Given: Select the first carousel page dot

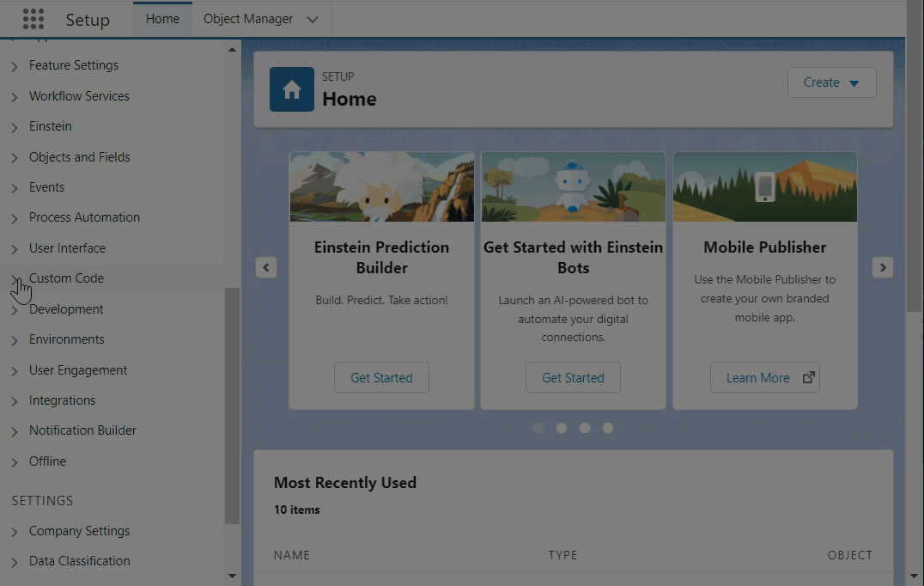Looking at the screenshot, I should coord(538,428).
